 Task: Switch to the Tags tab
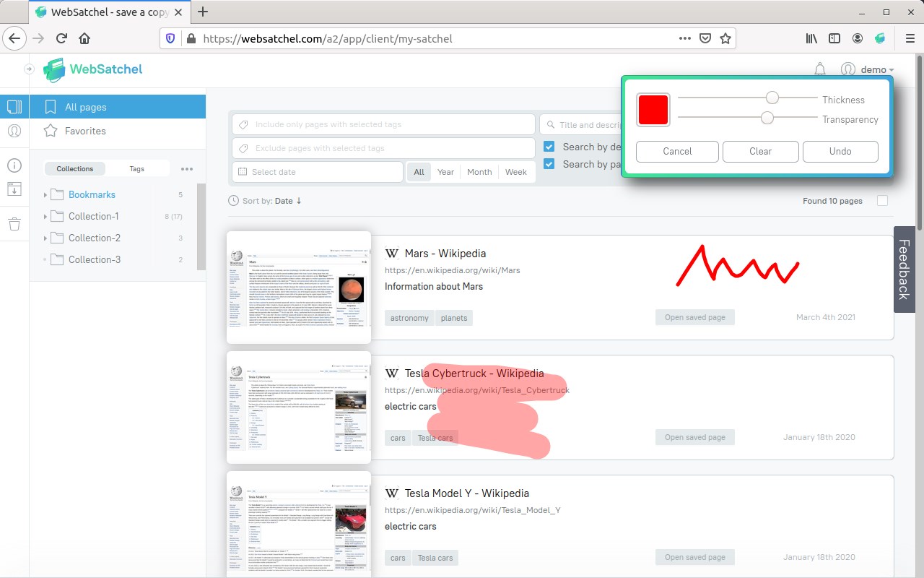pyautogui.click(x=137, y=169)
